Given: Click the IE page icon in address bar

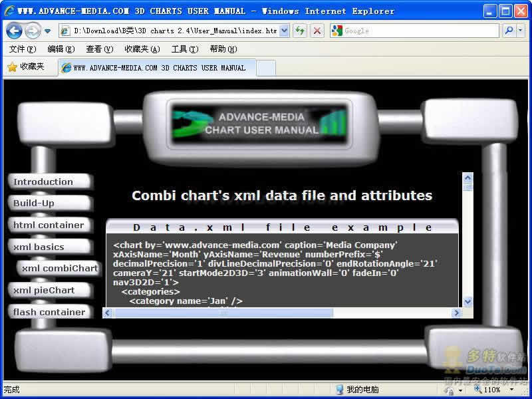Looking at the screenshot, I should click(65, 31).
